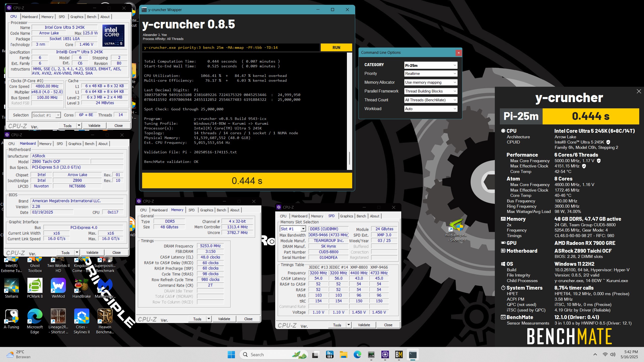
Task: Open the Priority Realtime dropdown
Action: (431, 74)
